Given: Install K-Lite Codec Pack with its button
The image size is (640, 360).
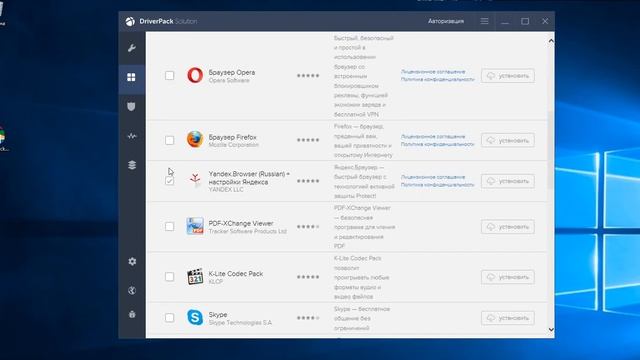Looking at the screenshot, I should (508, 277).
